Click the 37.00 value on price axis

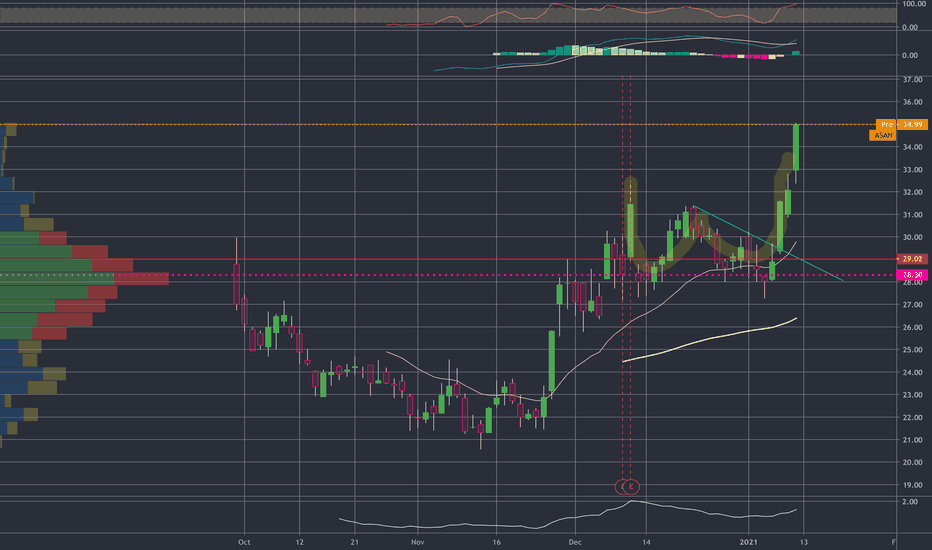912,80
